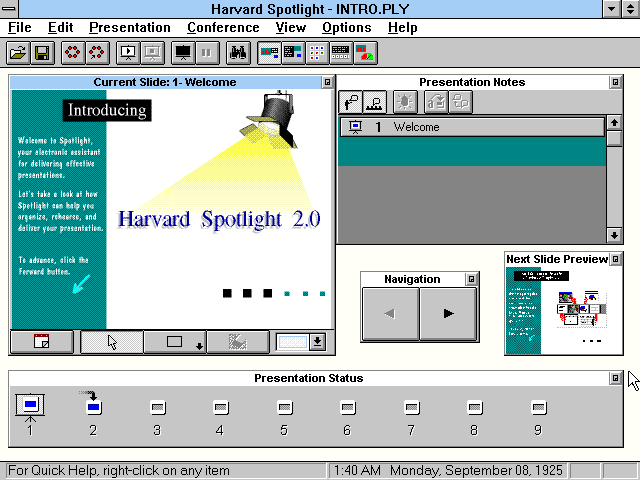Click the light bulb icon in Presentation Notes

point(405,102)
